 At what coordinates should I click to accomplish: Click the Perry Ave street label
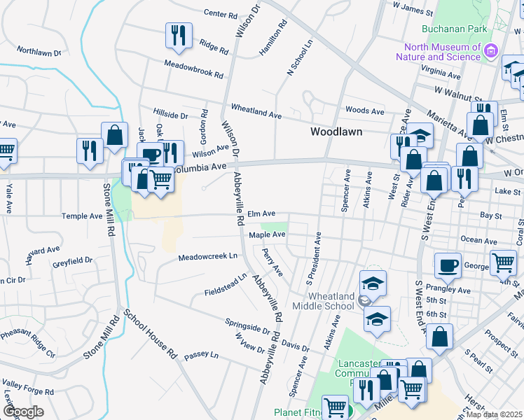click(x=273, y=262)
